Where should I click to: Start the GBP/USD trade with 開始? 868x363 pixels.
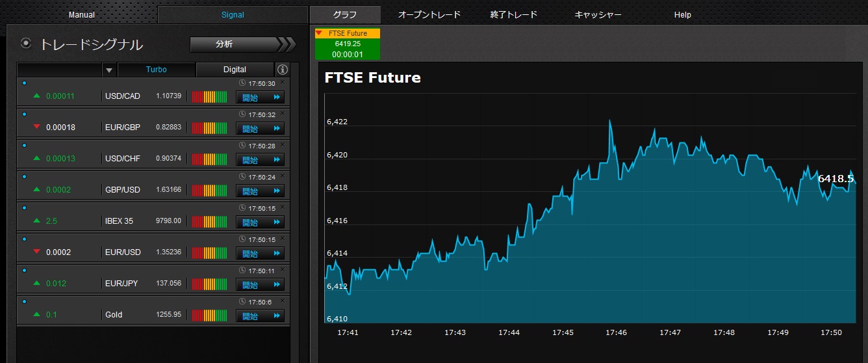click(x=260, y=191)
